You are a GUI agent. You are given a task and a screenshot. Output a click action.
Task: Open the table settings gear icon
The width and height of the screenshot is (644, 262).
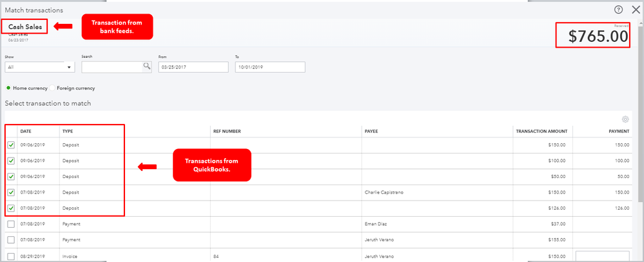(625, 119)
